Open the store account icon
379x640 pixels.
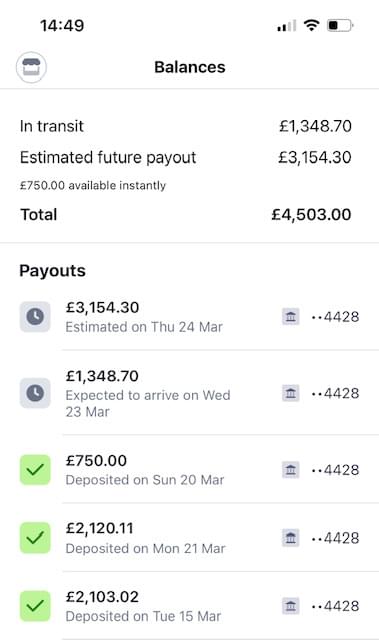(31, 67)
